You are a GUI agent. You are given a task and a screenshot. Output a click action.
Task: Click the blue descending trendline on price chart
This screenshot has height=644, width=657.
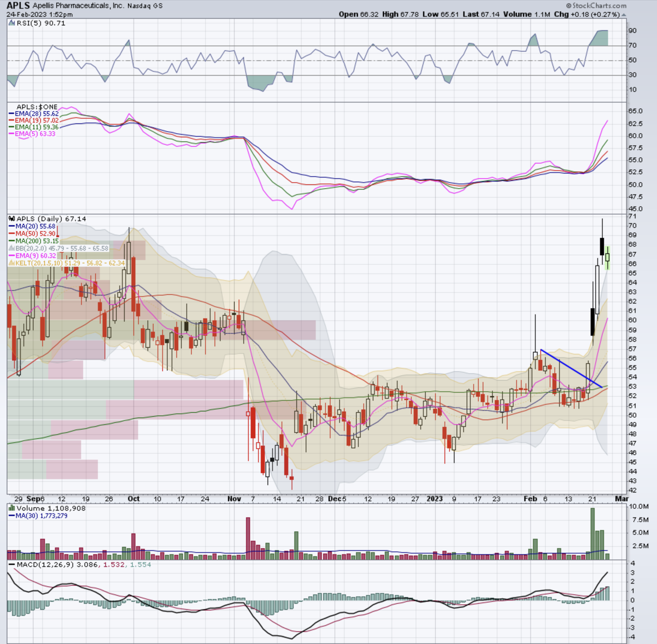click(571, 368)
